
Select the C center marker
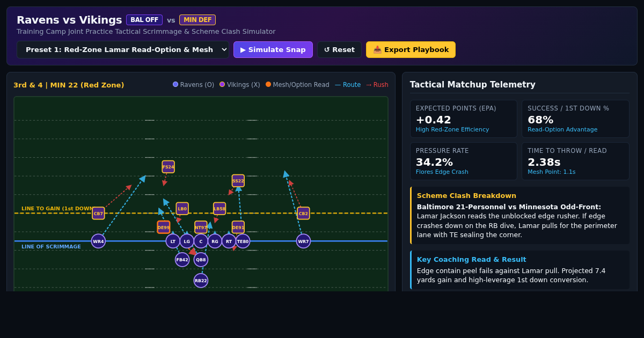[201, 241]
